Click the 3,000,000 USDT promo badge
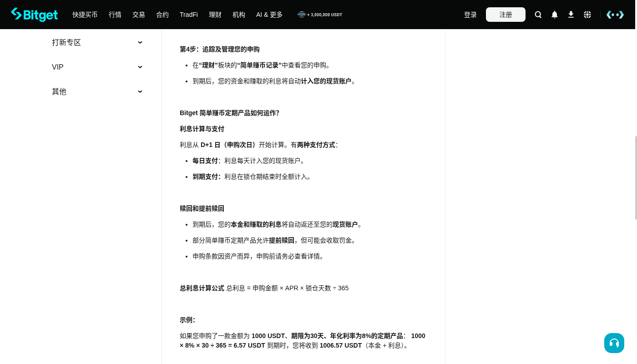 (320, 15)
